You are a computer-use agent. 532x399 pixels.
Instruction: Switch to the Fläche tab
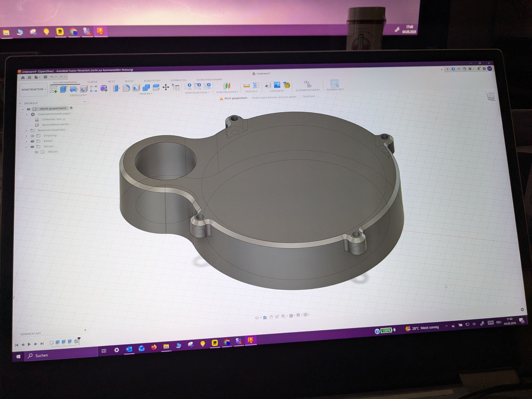pyautogui.click(x=93, y=82)
